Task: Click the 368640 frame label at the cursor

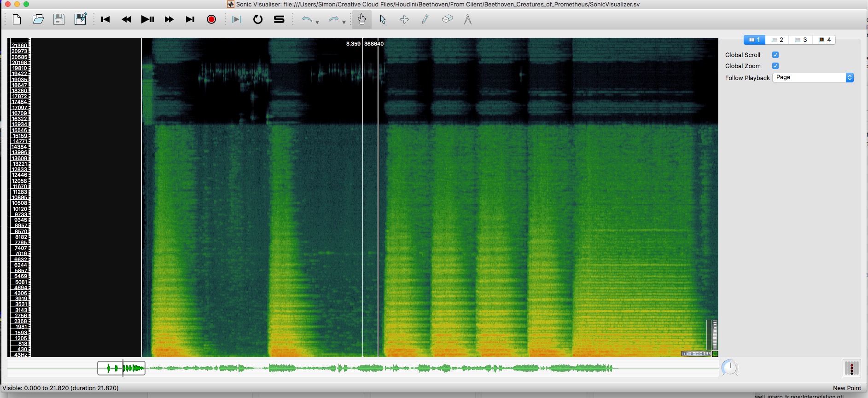Action: (374, 44)
